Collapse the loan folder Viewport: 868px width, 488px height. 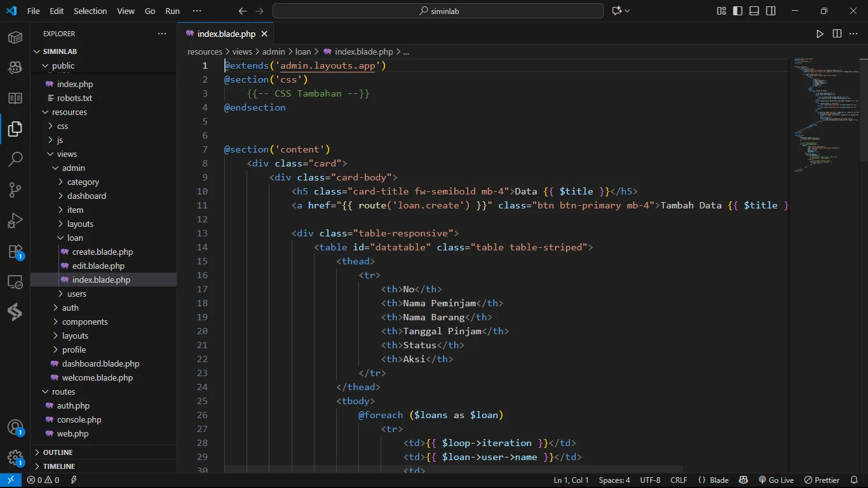(75, 238)
